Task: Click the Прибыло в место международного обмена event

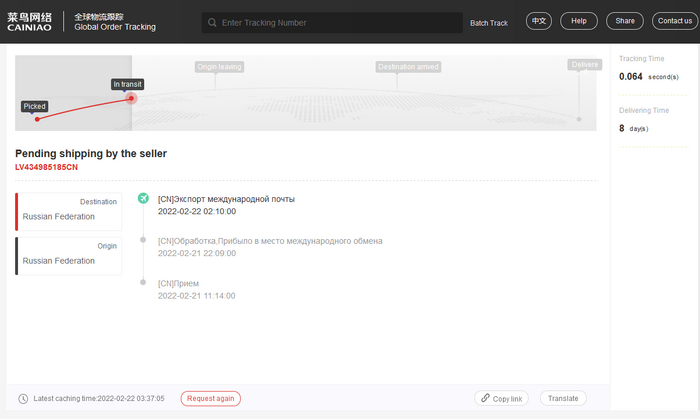Action: (270, 241)
